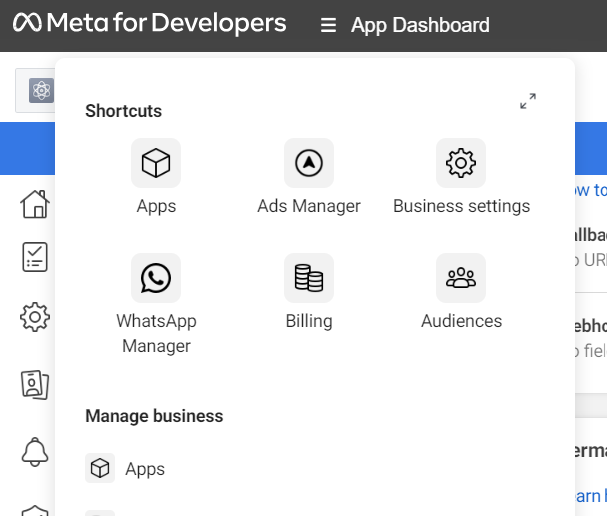This screenshot has height=516, width=607.
Task: Open Apps under Manage business
Action: (125, 468)
